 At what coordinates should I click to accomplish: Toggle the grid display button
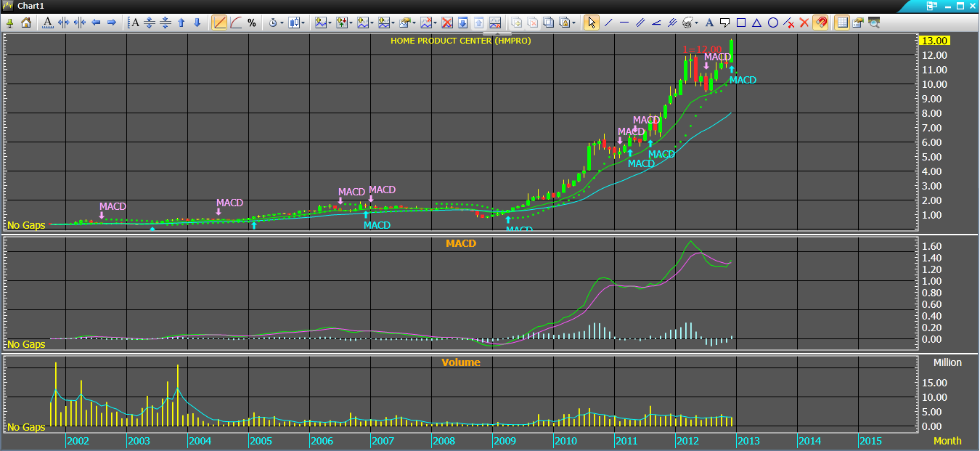(x=841, y=23)
